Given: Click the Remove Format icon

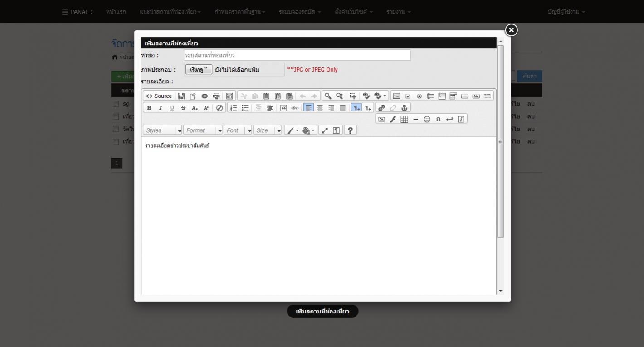Looking at the screenshot, I should click(x=220, y=108).
